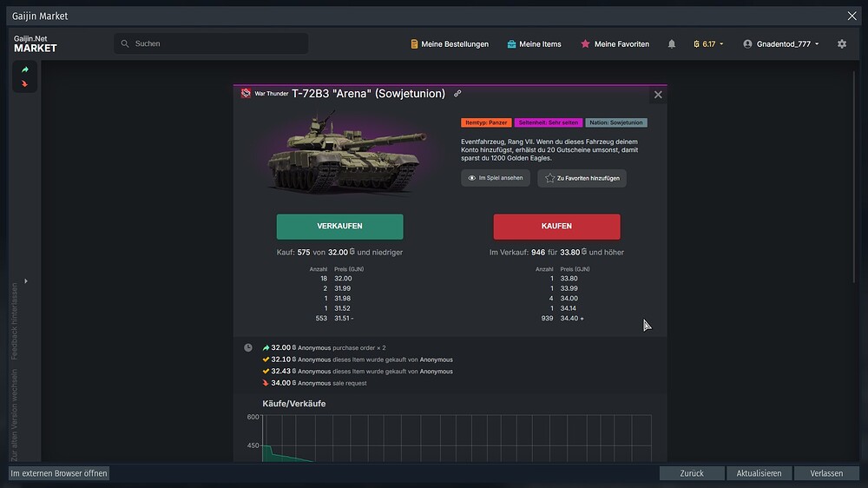Click the Gaijin.Net Market logo

pos(36,44)
